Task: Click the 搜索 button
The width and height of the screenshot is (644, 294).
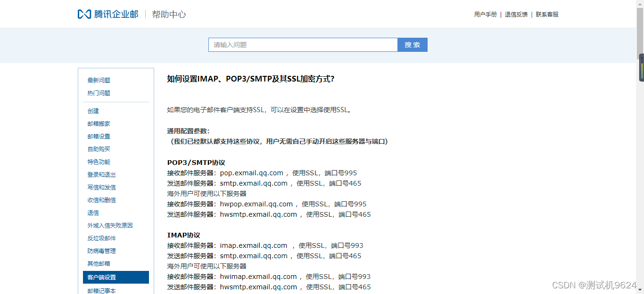Action: (413, 45)
